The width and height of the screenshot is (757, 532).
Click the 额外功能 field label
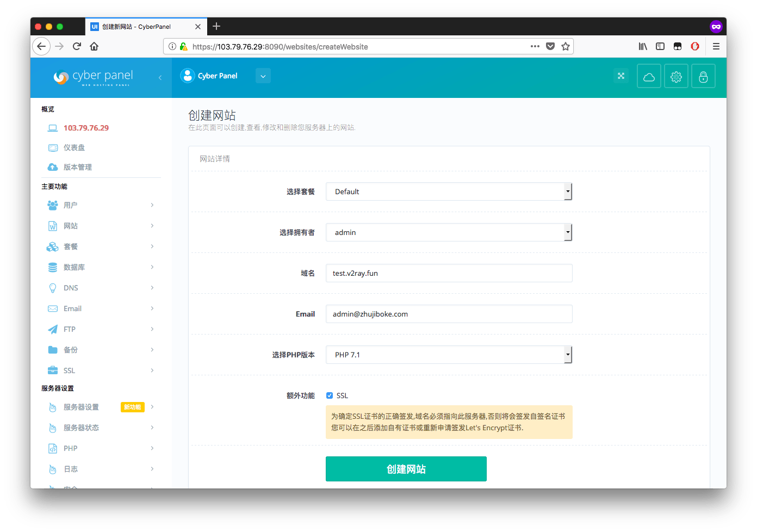tap(301, 395)
